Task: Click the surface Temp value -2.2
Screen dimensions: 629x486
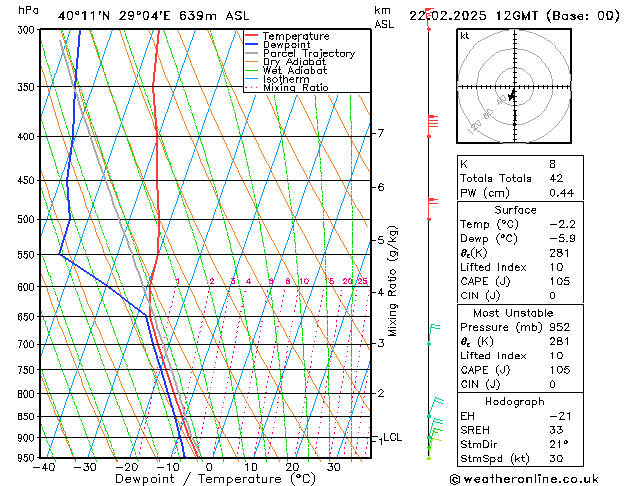Action: pos(562,224)
